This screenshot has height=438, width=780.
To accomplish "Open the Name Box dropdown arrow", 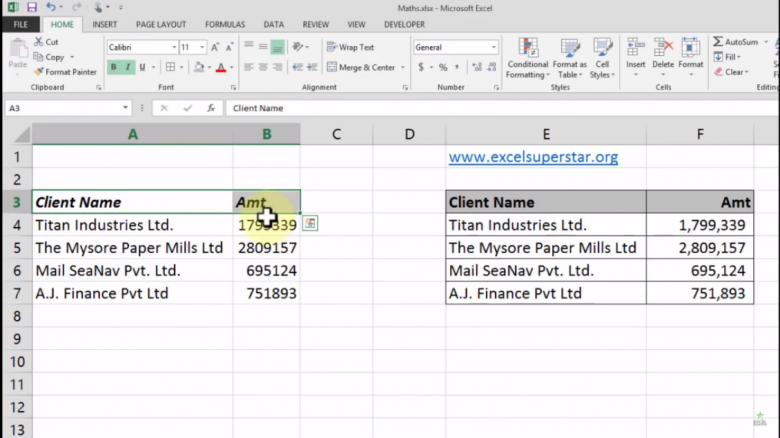I will coord(125,108).
